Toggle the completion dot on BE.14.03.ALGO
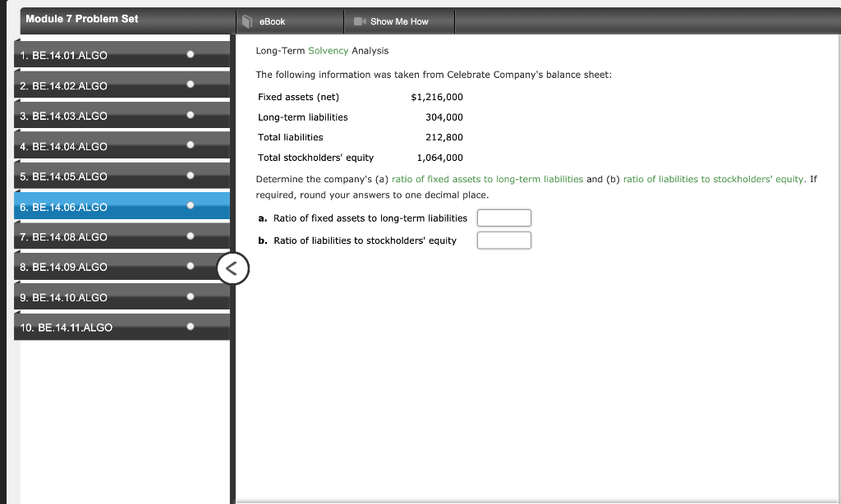Image resolution: width=841 pixels, height=504 pixels. (x=191, y=116)
